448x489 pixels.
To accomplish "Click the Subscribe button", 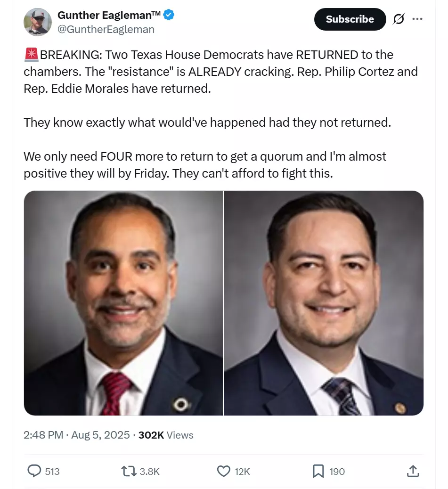I will pos(350,19).
